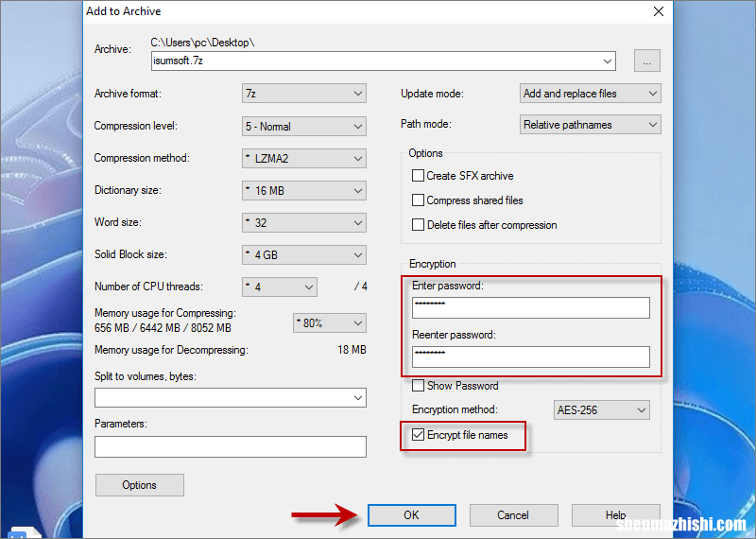The width and height of the screenshot is (756, 539).
Task: Open the memory usage 80% dropdown
Action: click(329, 322)
